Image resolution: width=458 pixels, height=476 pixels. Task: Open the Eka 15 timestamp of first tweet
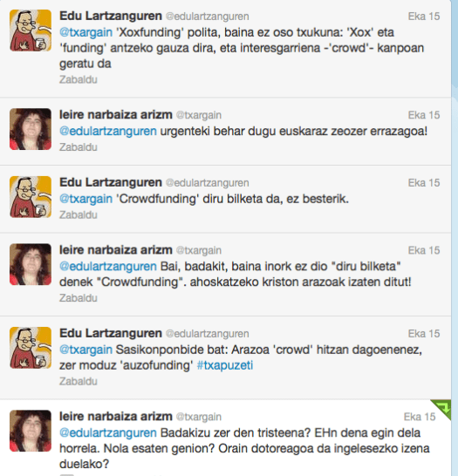[x=424, y=17]
